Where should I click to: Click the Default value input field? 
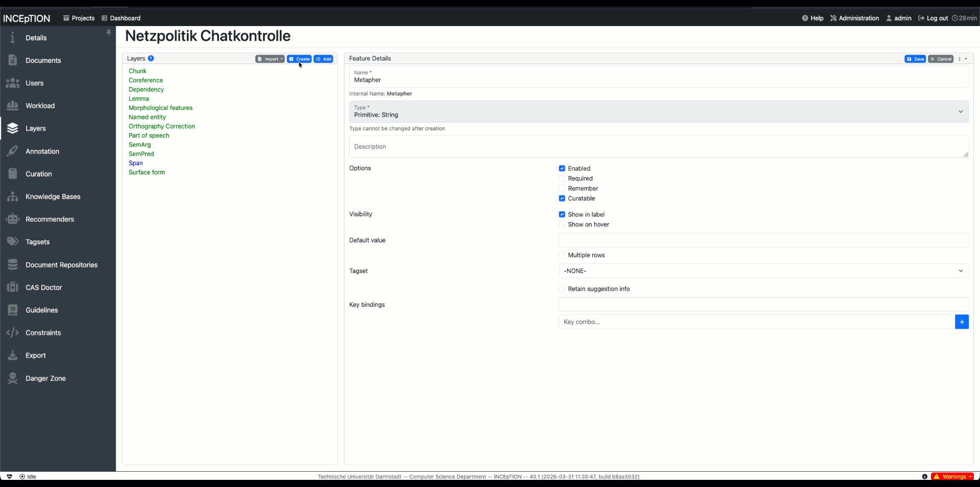764,240
